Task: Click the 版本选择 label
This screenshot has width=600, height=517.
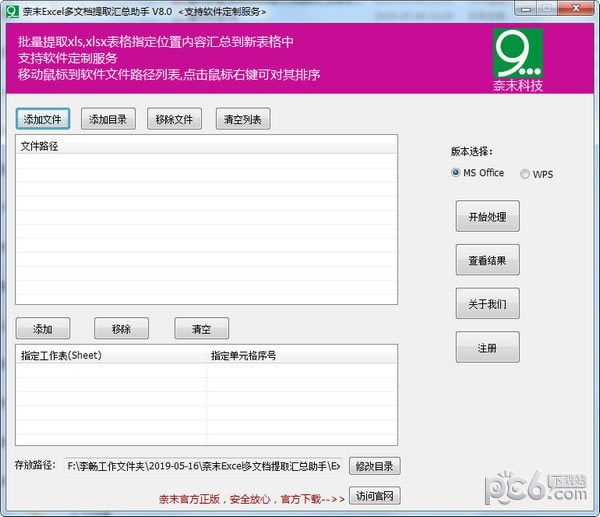Action: pos(471,152)
